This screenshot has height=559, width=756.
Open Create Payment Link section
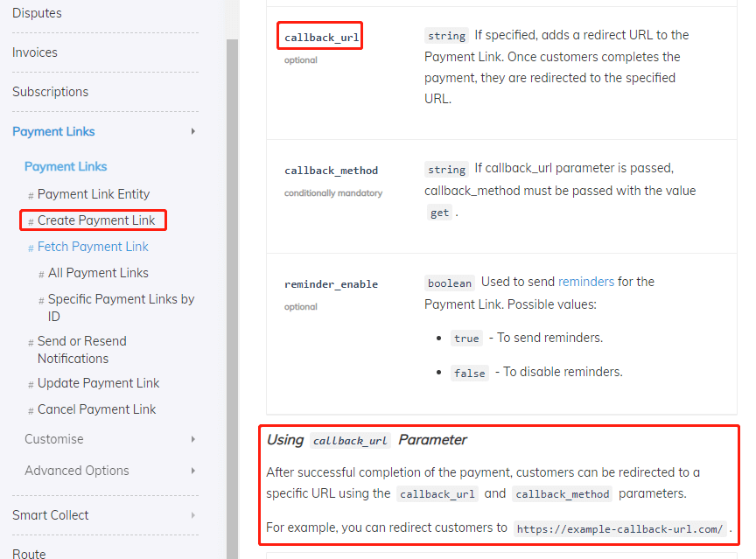point(96,220)
